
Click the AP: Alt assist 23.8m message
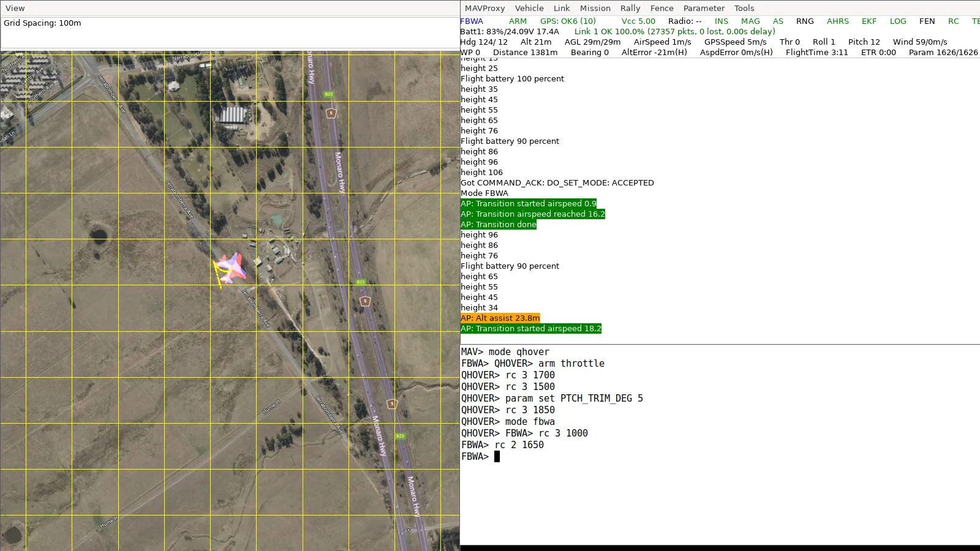point(500,318)
